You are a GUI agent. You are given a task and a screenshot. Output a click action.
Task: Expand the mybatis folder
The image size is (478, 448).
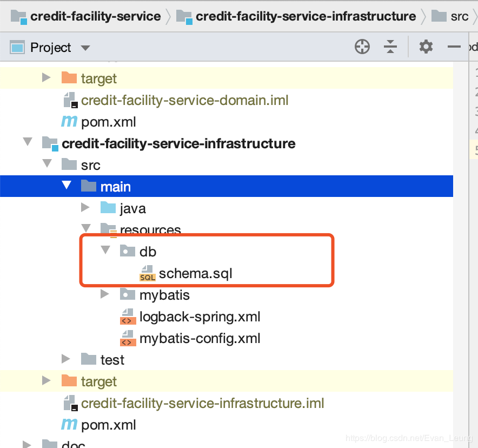(105, 294)
